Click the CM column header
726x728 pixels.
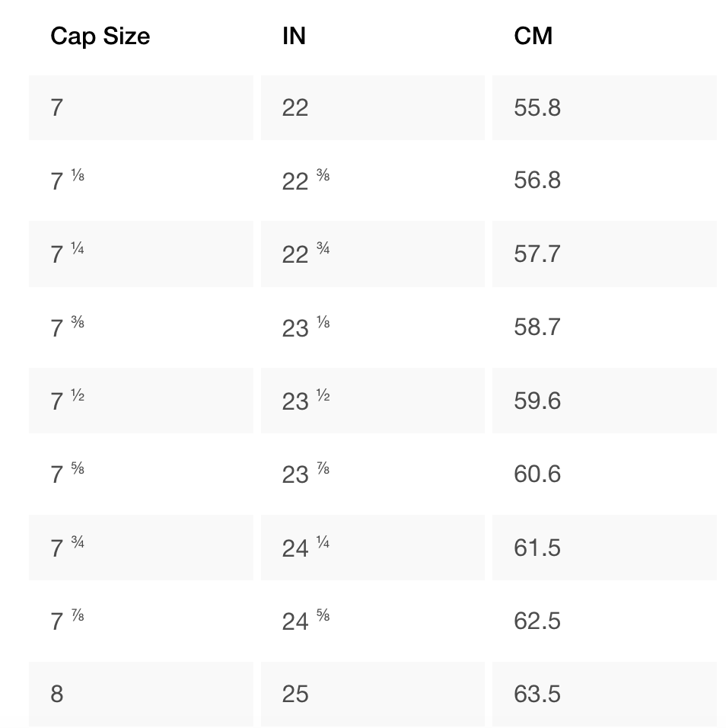(x=533, y=36)
